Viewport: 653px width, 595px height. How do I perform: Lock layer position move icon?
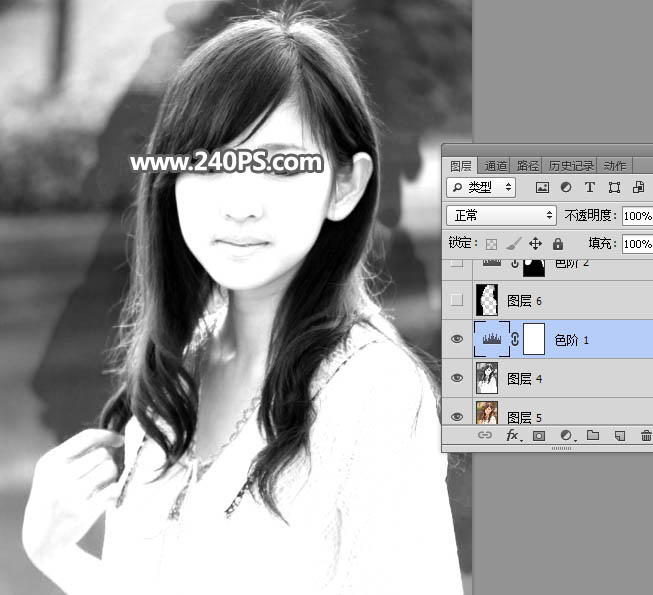point(535,244)
